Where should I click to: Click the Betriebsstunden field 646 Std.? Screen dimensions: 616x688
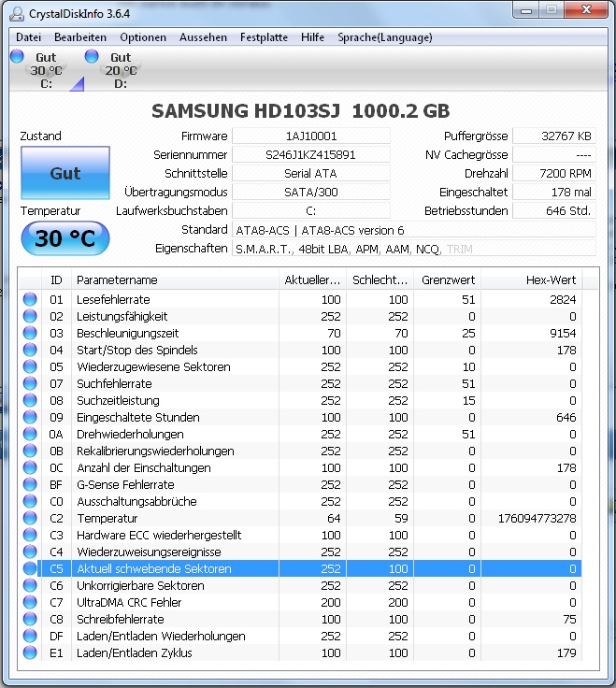554,210
